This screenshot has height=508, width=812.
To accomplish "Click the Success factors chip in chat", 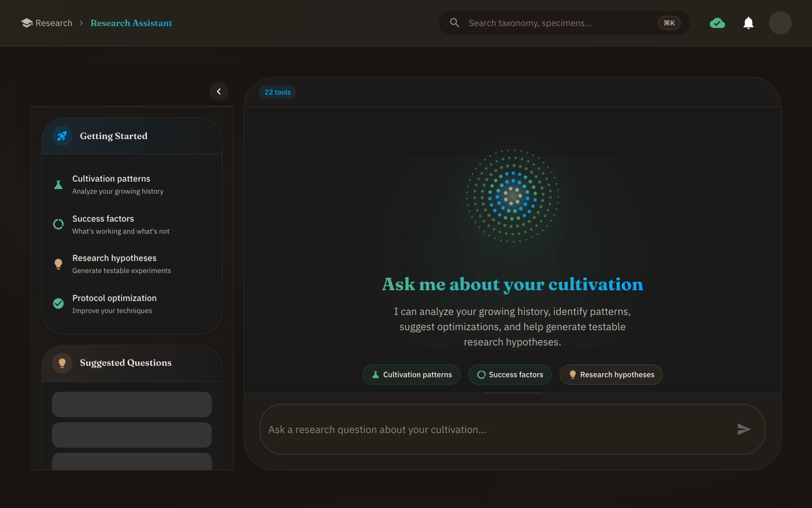I will click(x=510, y=375).
